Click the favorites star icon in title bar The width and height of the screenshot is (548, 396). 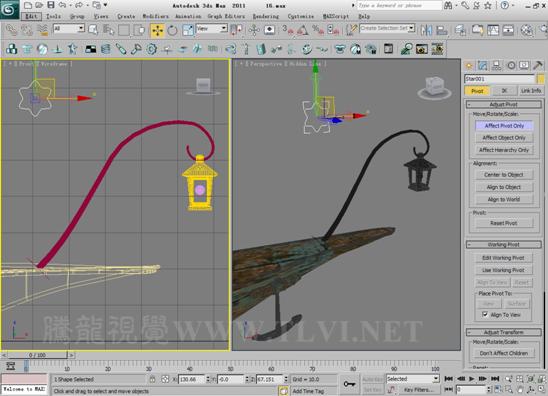pos(488,5)
